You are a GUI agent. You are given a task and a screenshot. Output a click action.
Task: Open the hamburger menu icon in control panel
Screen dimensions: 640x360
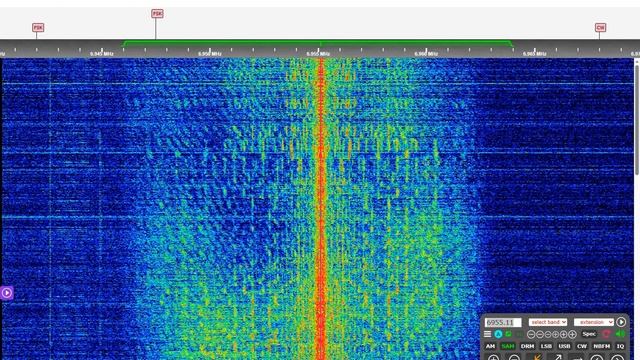487,334
